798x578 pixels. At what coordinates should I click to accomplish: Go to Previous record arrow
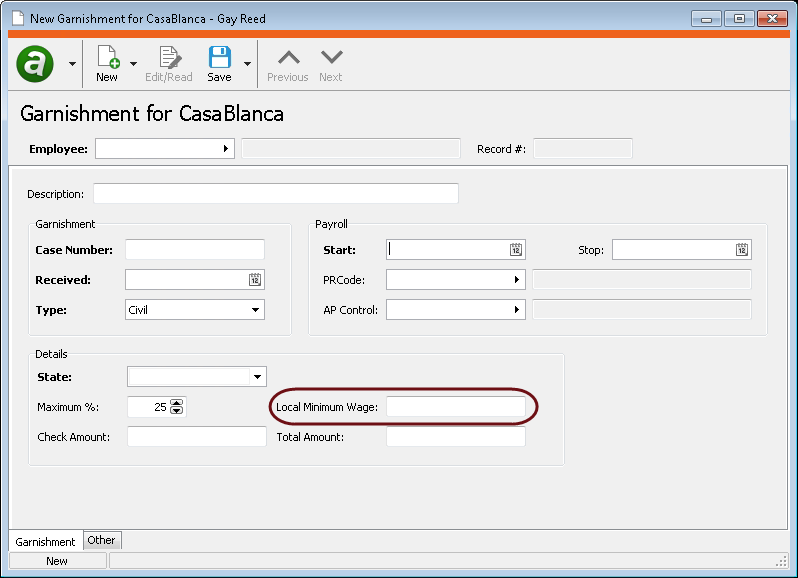[287, 58]
